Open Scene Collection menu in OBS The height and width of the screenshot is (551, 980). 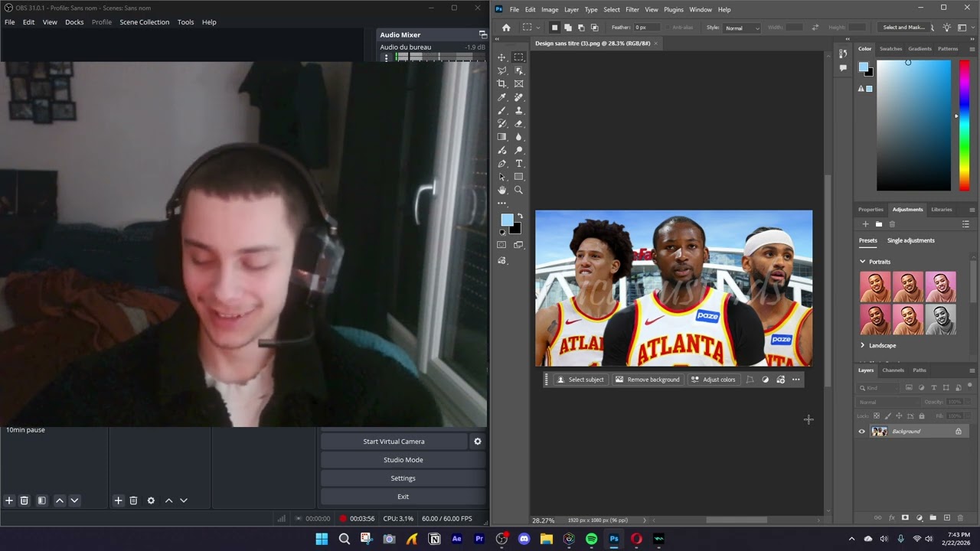pyautogui.click(x=144, y=22)
